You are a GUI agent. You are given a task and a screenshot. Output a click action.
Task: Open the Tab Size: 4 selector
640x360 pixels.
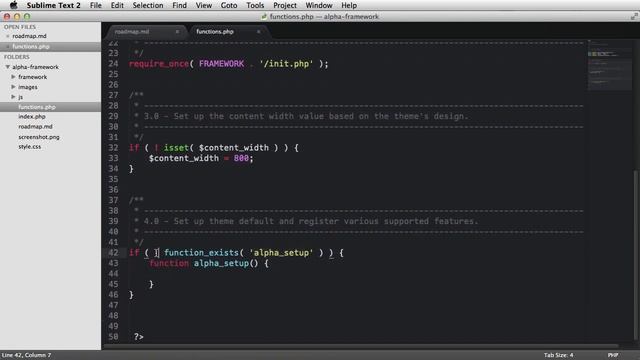(558, 355)
